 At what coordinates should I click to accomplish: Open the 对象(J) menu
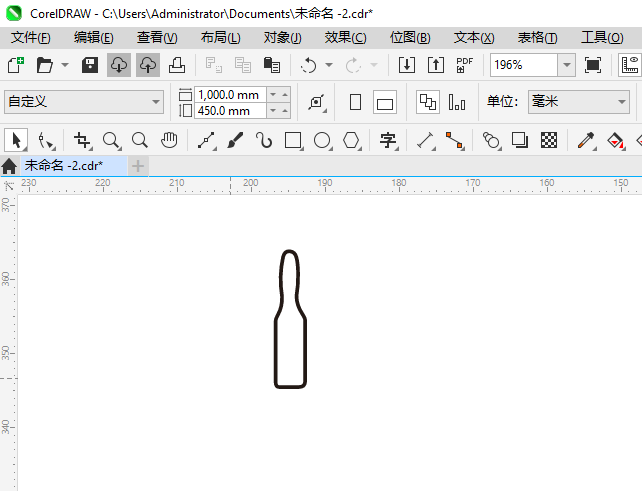click(283, 38)
